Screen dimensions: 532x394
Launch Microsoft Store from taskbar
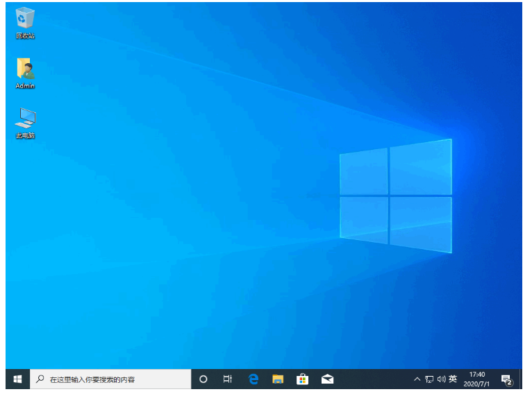click(x=302, y=379)
